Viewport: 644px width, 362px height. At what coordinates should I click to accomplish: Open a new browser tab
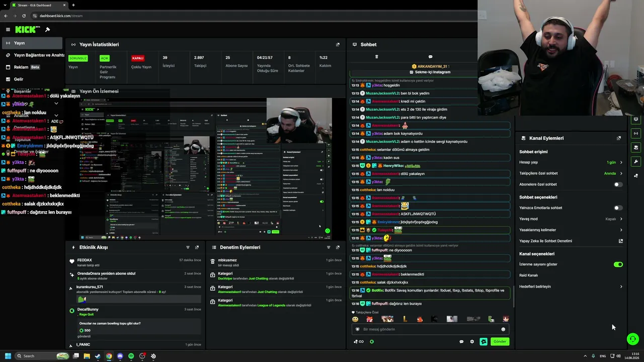(73, 5)
